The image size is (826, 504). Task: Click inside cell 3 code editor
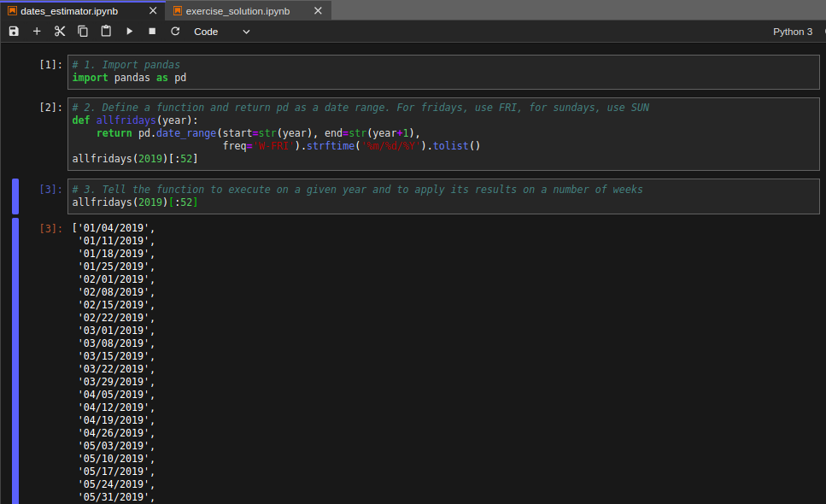(x=443, y=196)
